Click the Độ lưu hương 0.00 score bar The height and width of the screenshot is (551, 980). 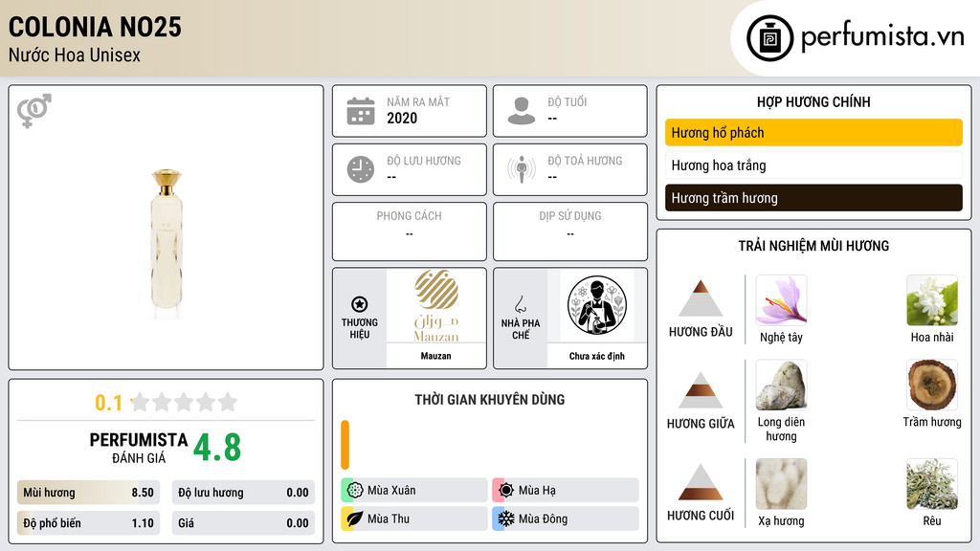243,493
